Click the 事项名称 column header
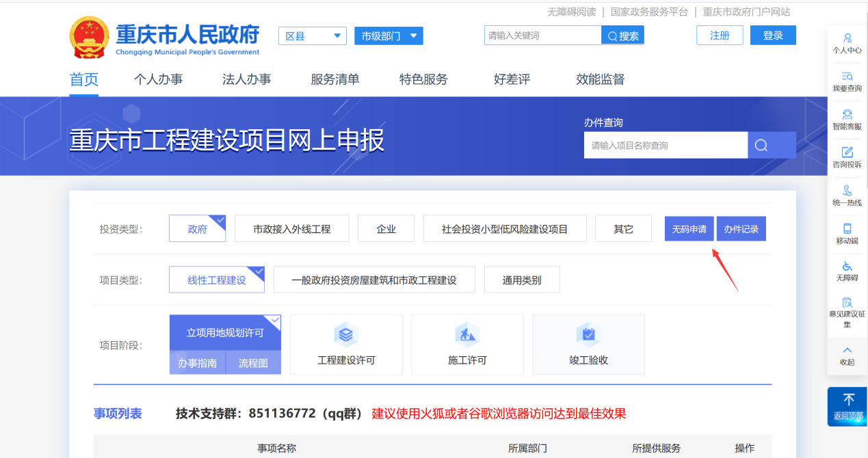The image size is (868, 458). coord(276,448)
